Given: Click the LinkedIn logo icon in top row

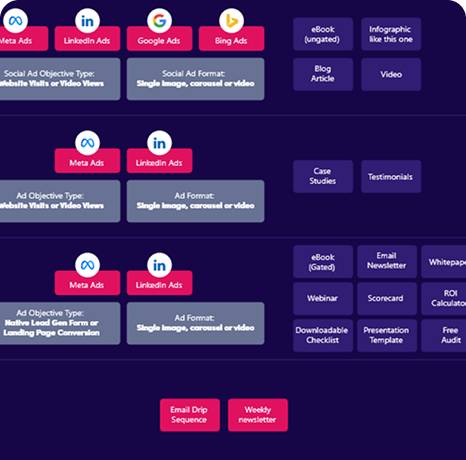Looking at the screenshot, I should click(87, 21).
